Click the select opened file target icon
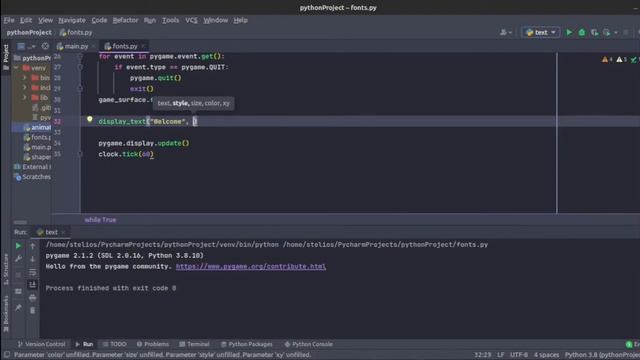The height and width of the screenshot is (360, 640). pyautogui.click(x=45, y=46)
